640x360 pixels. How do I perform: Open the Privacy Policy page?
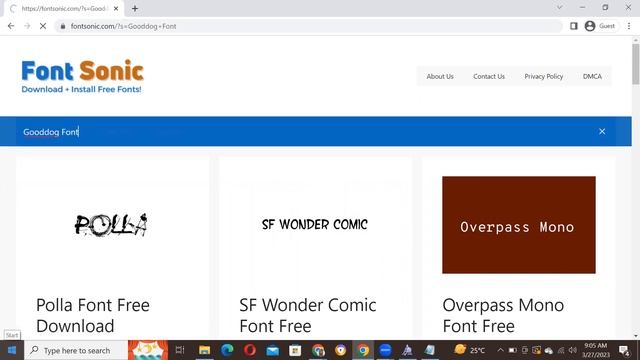pos(544,76)
